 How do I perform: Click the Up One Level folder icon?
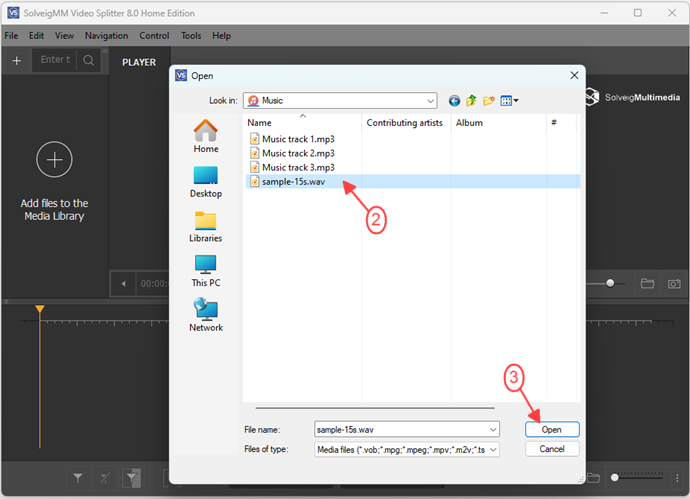(x=471, y=101)
